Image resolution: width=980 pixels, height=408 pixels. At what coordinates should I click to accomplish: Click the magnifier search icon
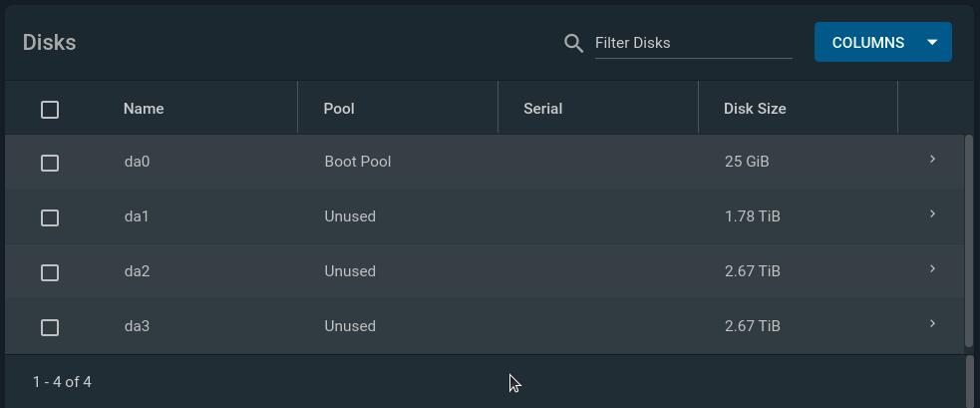click(x=573, y=43)
